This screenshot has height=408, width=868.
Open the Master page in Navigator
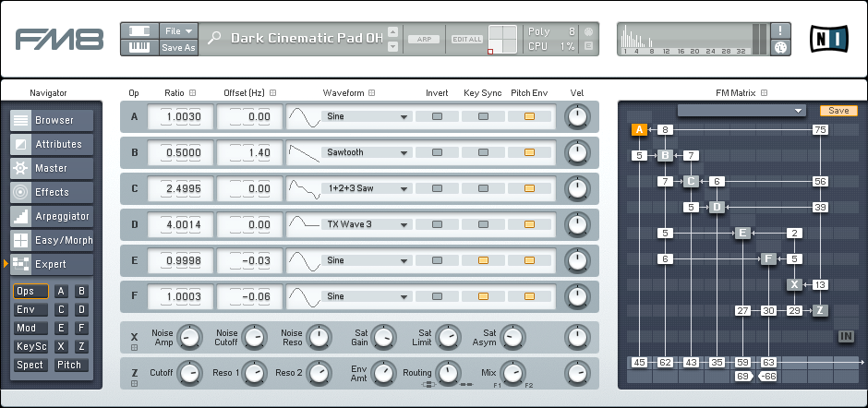click(52, 168)
